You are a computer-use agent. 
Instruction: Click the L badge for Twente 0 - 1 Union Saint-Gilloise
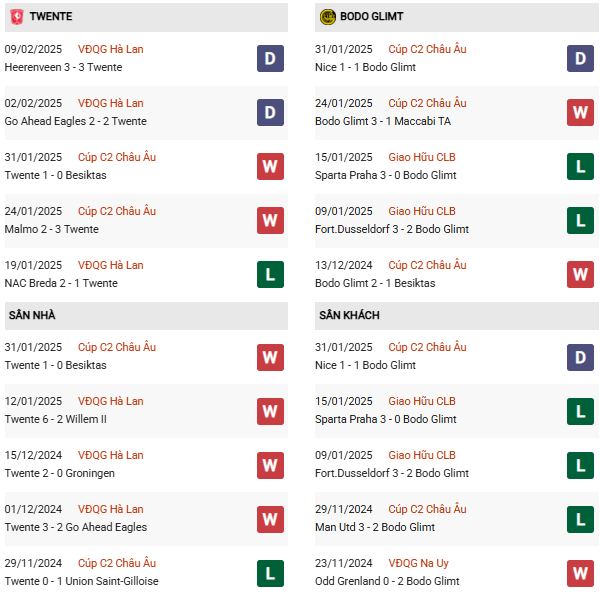tap(270, 573)
